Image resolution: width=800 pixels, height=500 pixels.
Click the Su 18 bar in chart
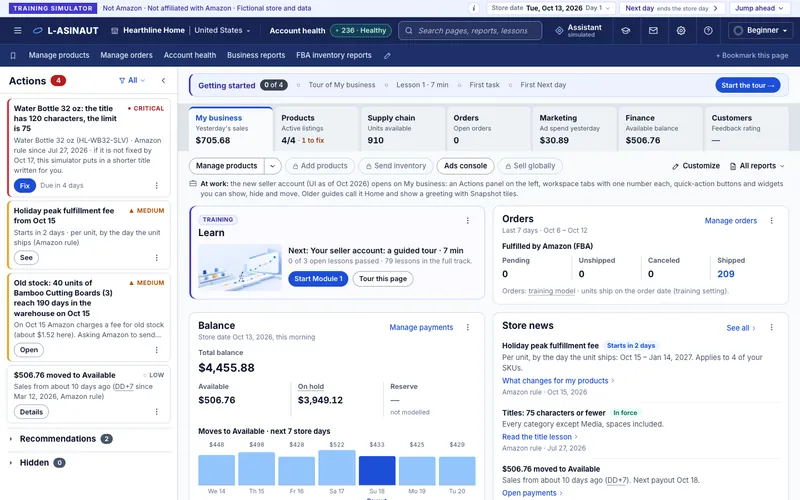[x=377, y=470]
